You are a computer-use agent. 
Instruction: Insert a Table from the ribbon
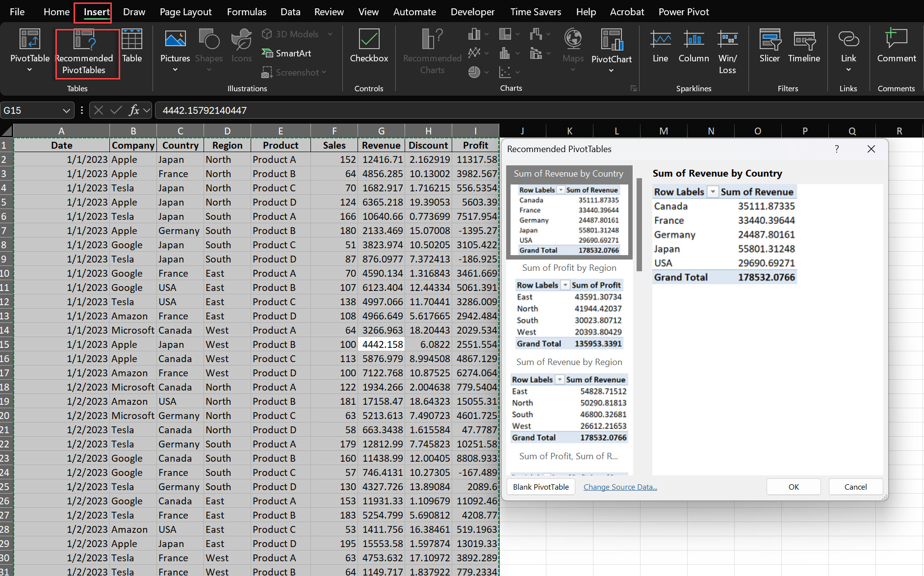(132, 46)
